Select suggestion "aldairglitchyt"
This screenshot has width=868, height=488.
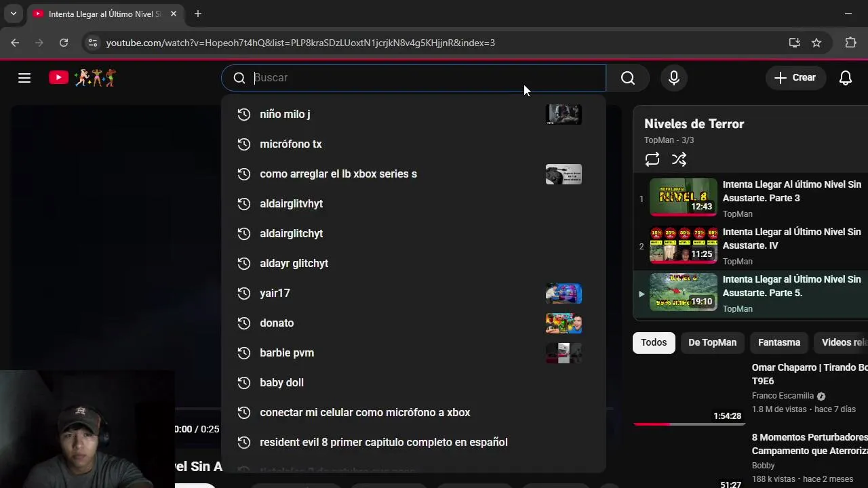(x=413, y=234)
